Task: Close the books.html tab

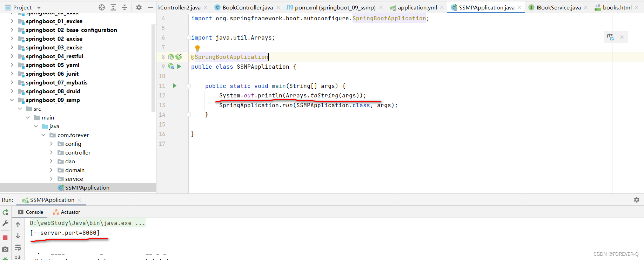Action: tap(637, 7)
